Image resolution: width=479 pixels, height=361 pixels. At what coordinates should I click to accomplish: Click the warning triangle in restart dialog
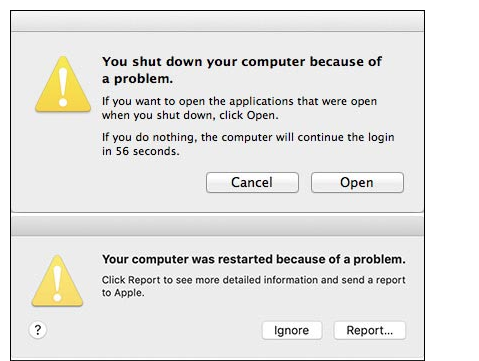57,281
